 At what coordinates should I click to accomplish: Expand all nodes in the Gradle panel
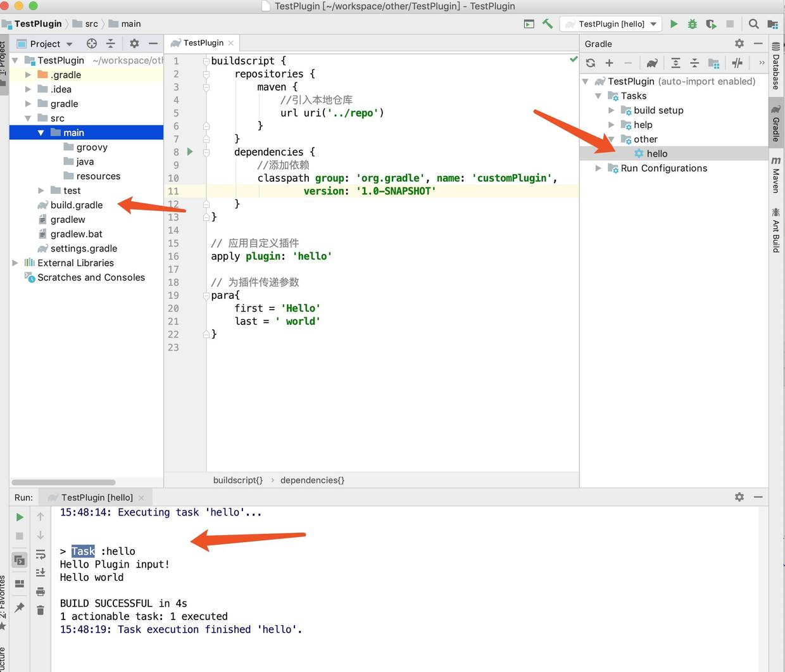(675, 63)
